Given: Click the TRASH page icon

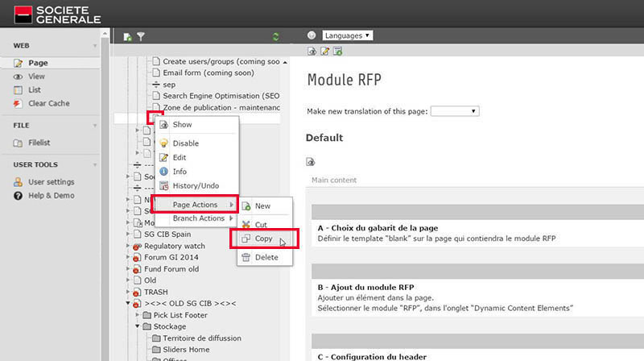Looking at the screenshot, I should [137, 293].
